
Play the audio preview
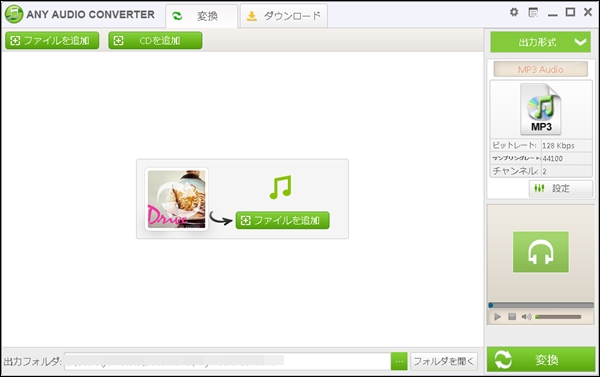click(497, 317)
